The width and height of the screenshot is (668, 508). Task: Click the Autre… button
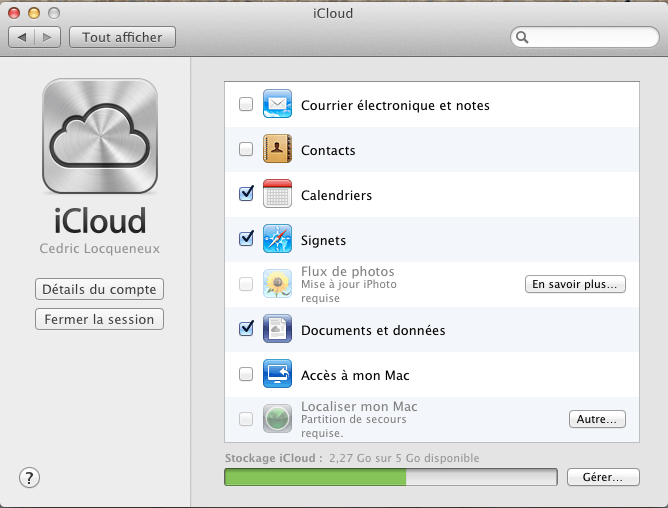597,419
